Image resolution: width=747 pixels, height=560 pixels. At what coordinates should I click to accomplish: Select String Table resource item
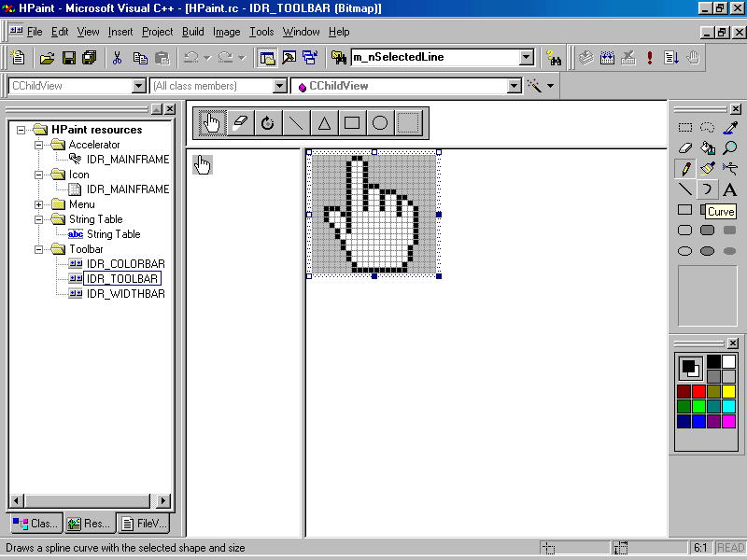pos(113,234)
